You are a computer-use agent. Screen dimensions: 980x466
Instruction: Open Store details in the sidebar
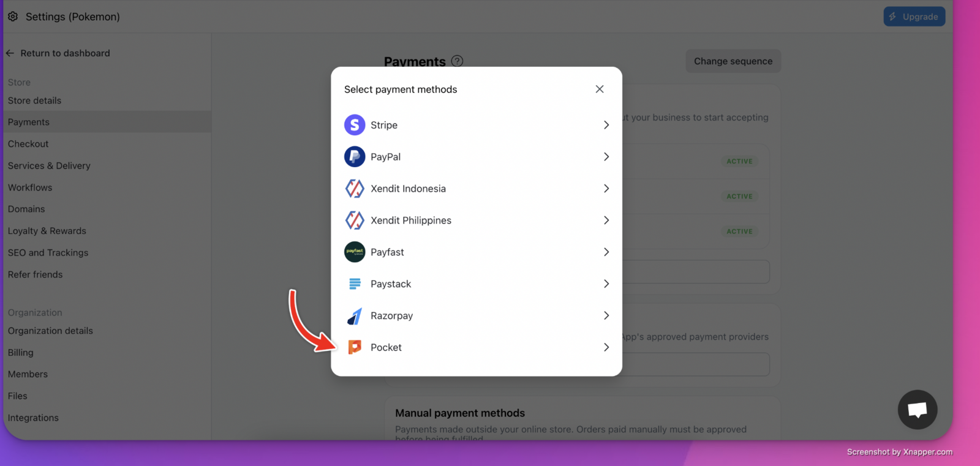click(35, 100)
